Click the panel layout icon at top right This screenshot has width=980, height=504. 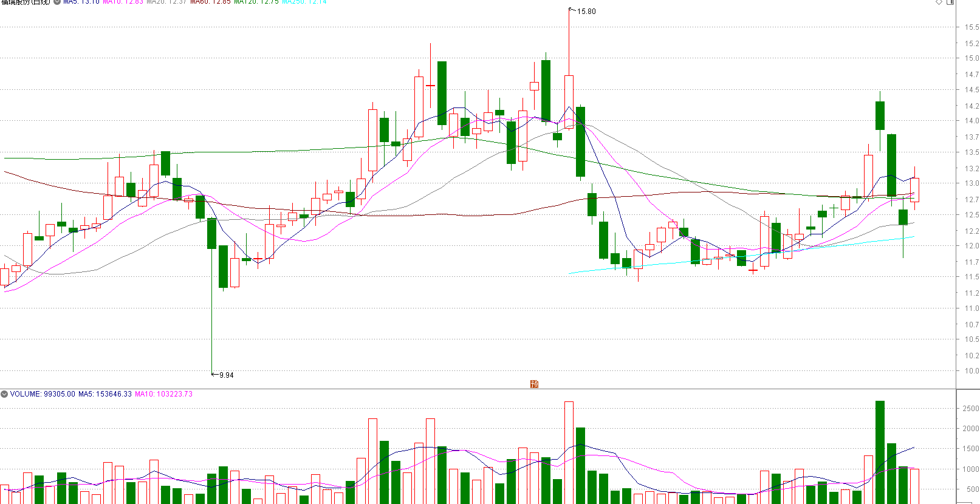coord(951,2)
